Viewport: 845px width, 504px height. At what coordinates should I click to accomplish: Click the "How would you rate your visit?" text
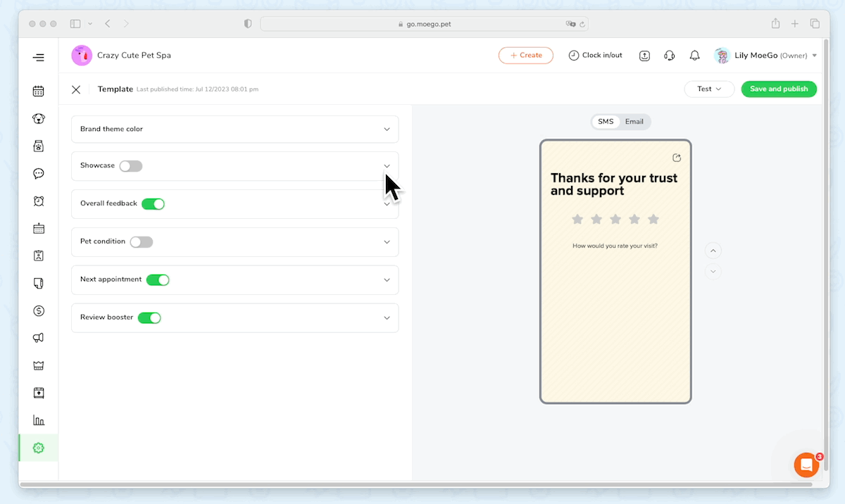(615, 246)
